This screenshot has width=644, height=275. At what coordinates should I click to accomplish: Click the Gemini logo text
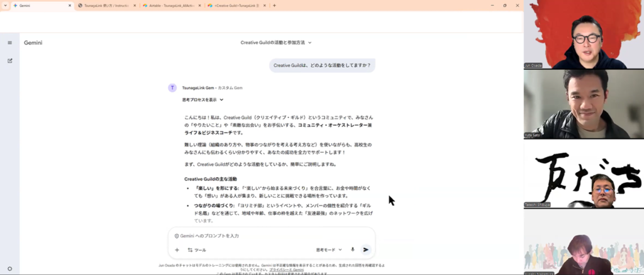[33, 43]
